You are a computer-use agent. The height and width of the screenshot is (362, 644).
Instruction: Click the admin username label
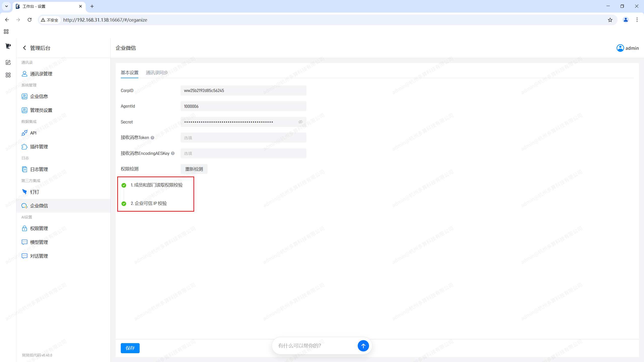(x=632, y=48)
